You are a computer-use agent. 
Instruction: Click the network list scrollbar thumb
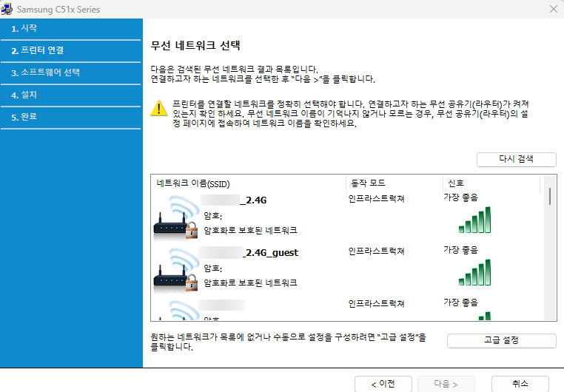(550, 196)
